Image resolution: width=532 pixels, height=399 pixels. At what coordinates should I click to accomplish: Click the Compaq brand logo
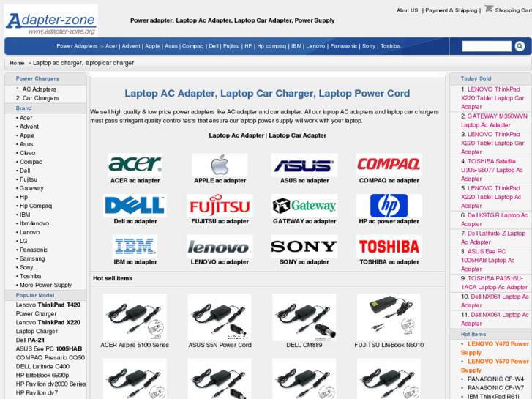coord(389,165)
